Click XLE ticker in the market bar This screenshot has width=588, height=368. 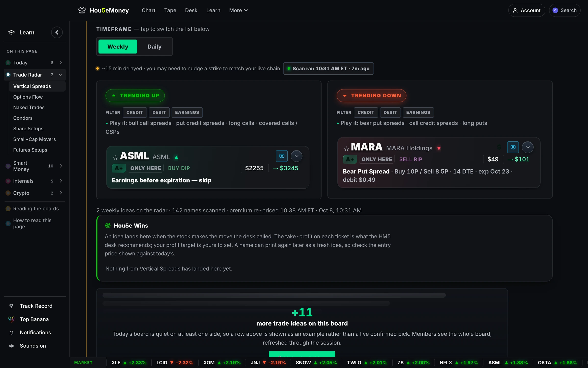pos(129,363)
